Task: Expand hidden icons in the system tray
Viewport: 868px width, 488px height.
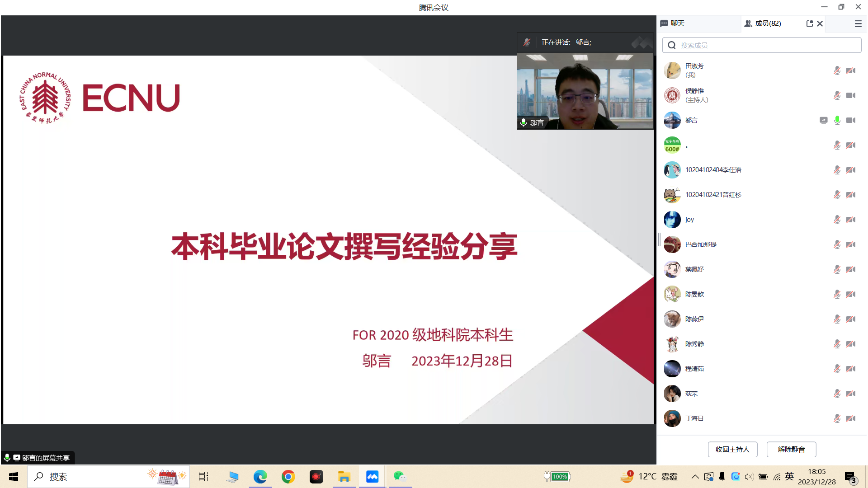Action: pos(695,476)
